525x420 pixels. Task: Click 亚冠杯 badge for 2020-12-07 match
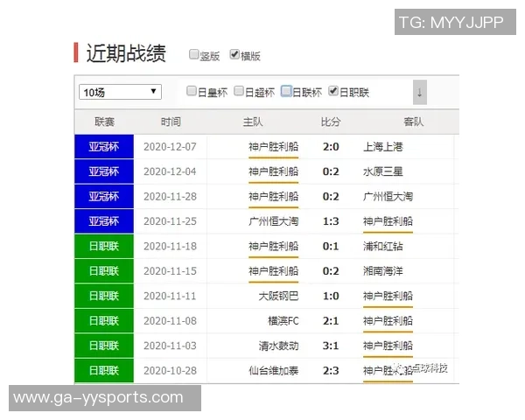click(x=104, y=146)
